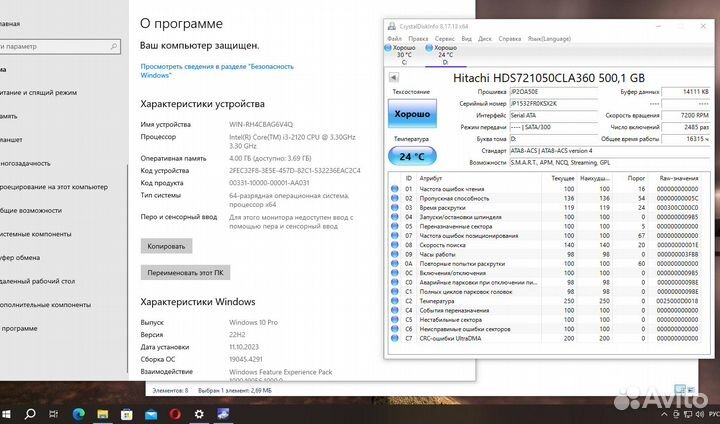This screenshot has height=424, width=720.
Task: Click the status orb for attribute 01
Action: pyautogui.click(x=394, y=189)
